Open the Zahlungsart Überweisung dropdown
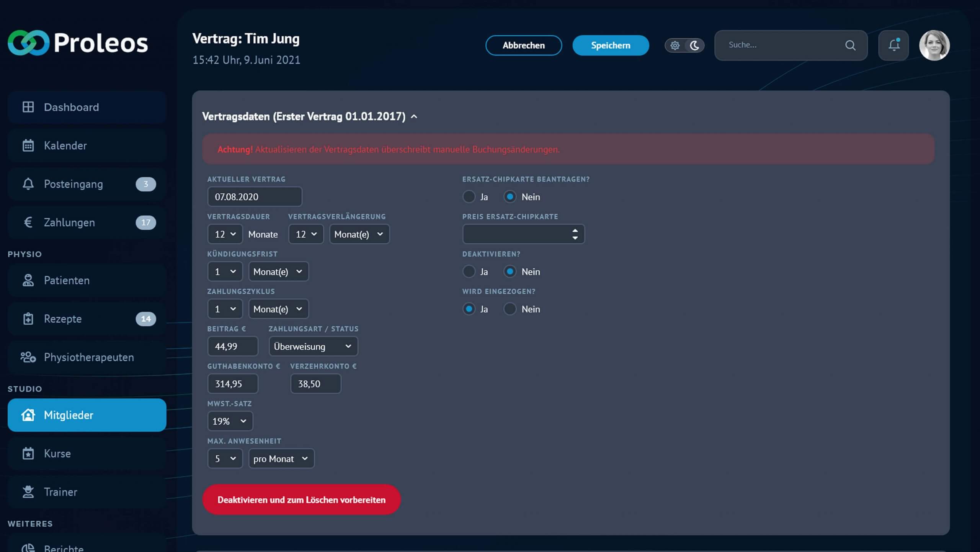The height and width of the screenshot is (552, 980). coord(313,346)
